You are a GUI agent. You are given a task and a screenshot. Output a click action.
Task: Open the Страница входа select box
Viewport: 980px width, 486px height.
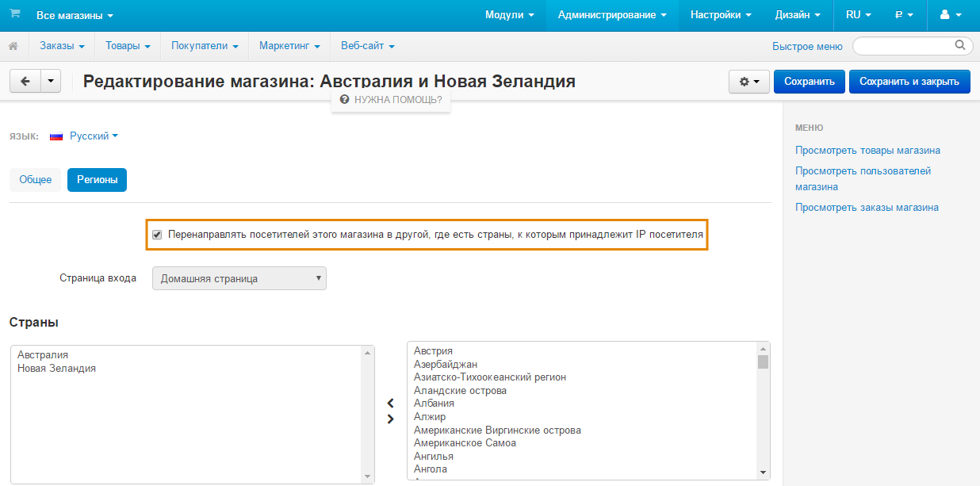[239, 278]
